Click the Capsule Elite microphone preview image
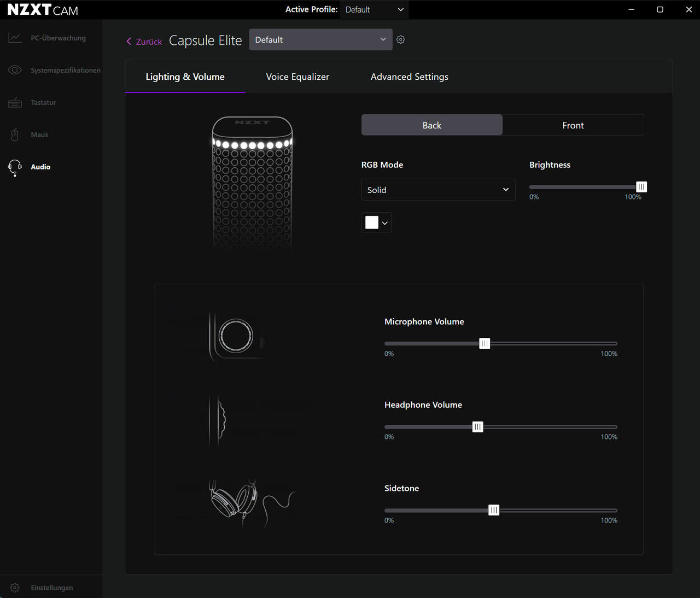Viewport: 700px width, 598px height. coord(252,184)
